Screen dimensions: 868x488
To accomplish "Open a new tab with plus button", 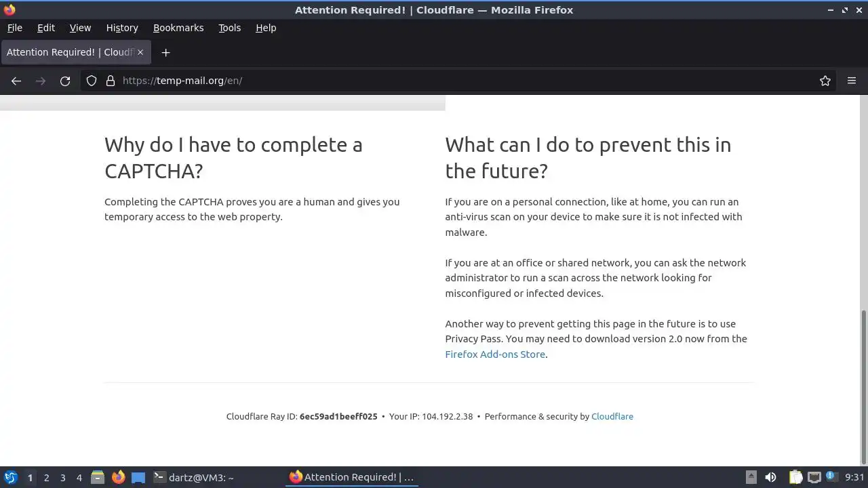I will pyautogui.click(x=165, y=52).
